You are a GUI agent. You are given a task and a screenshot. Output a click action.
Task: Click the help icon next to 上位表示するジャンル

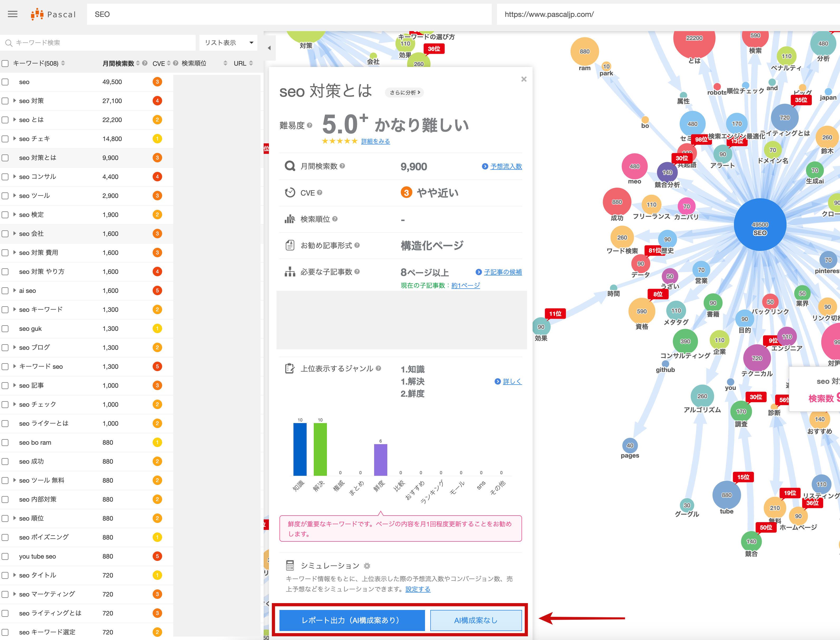378,369
